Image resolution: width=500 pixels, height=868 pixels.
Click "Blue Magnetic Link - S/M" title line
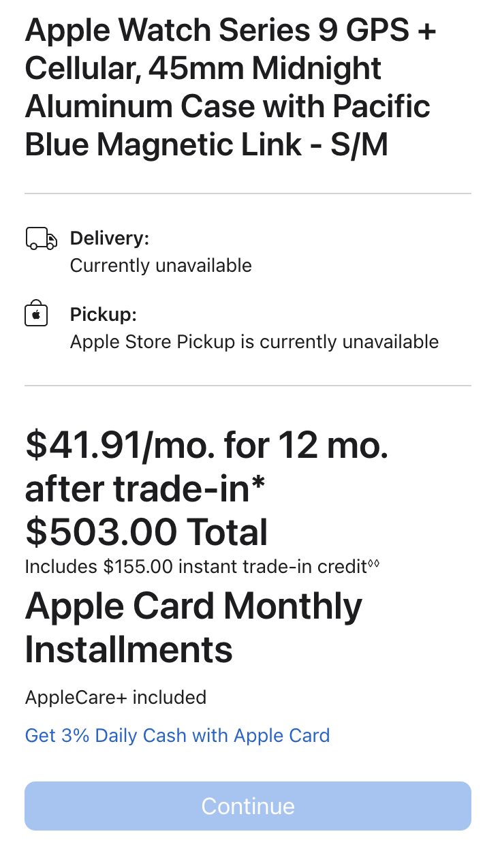206,145
